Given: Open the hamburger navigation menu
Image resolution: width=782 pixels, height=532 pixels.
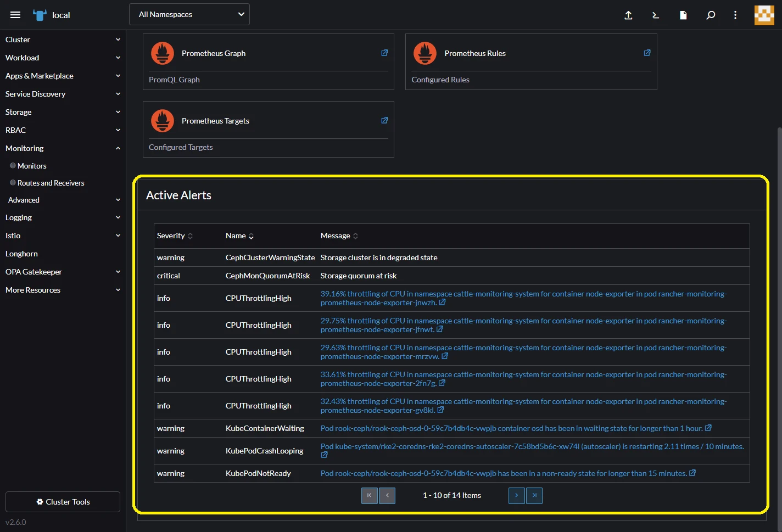Looking at the screenshot, I should click(x=15, y=15).
